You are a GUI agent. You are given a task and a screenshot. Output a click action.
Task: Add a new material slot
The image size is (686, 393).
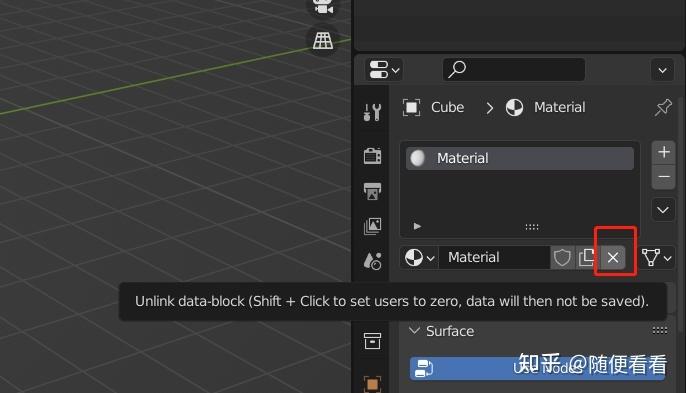click(663, 152)
